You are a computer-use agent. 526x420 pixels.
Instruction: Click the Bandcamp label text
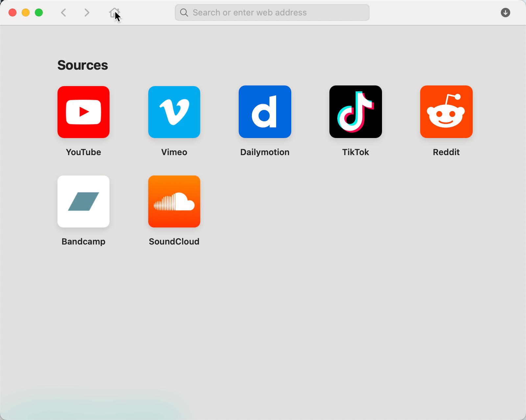pos(84,242)
